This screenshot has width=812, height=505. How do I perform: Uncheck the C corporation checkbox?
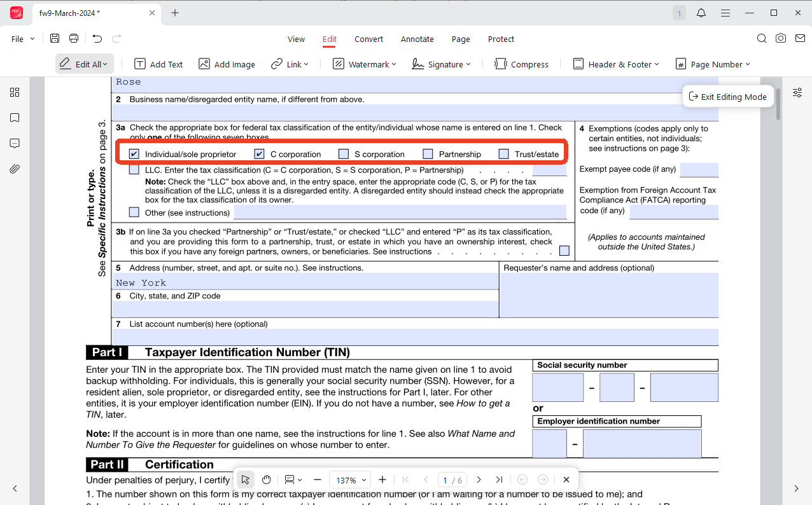point(260,154)
